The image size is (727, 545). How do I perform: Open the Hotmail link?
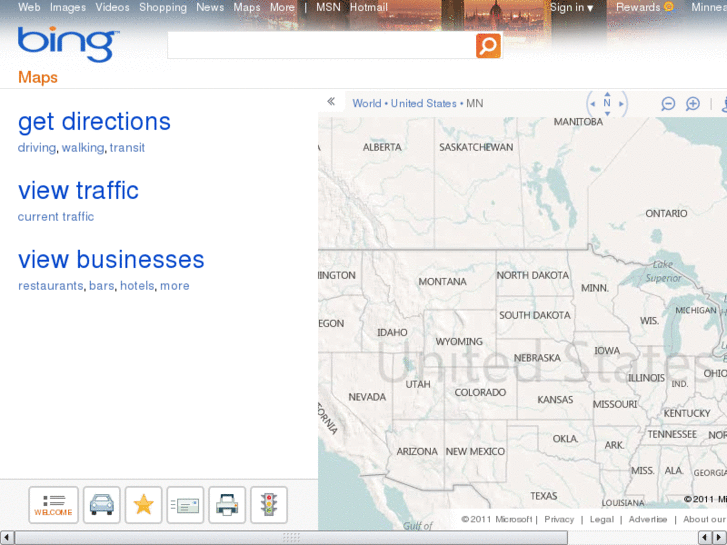tap(369, 7)
